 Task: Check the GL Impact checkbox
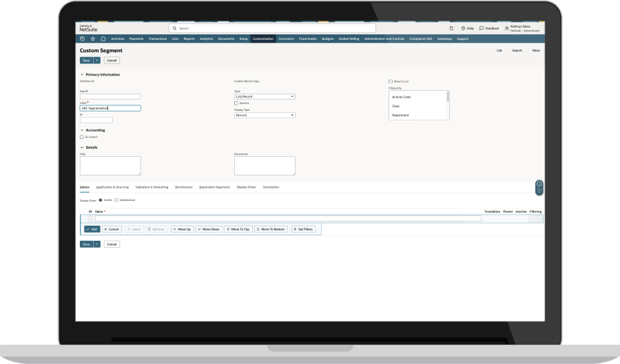click(82, 137)
